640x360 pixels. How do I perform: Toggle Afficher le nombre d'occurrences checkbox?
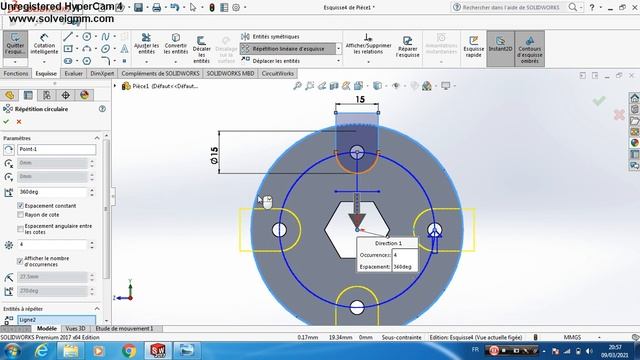click(20, 261)
